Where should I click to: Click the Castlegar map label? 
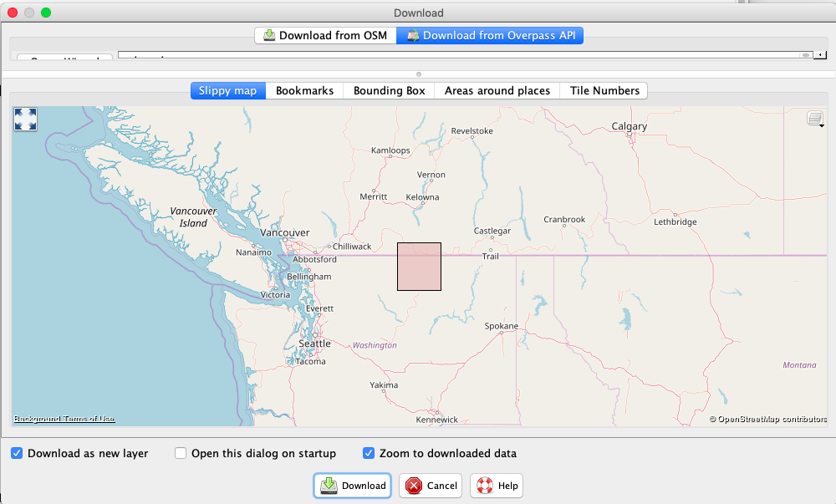tap(492, 231)
